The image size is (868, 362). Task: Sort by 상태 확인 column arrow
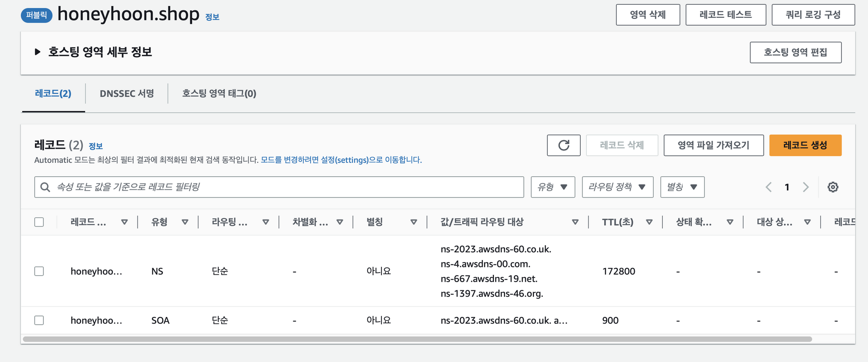coord(730,222)
